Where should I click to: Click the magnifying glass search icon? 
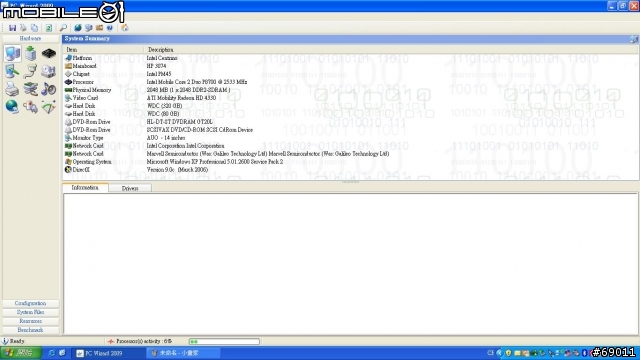(x=63, y=28)
